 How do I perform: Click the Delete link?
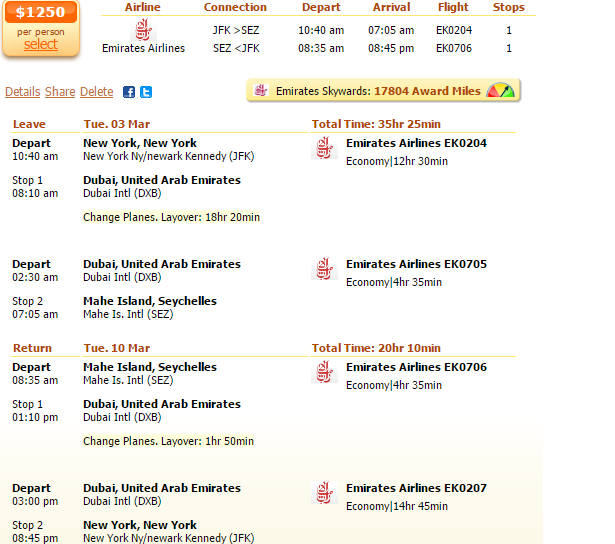pos(96,92)
